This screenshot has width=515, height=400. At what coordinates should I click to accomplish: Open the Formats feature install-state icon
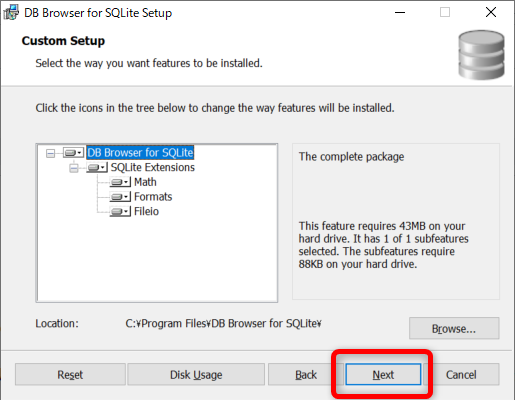(x=120, y=197)
